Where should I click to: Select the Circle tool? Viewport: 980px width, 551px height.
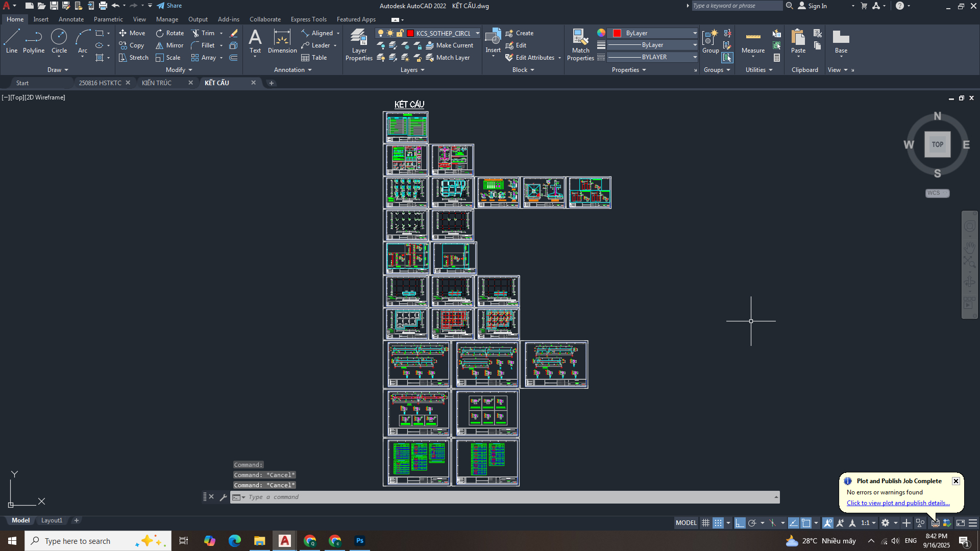[x=59, y=41]
